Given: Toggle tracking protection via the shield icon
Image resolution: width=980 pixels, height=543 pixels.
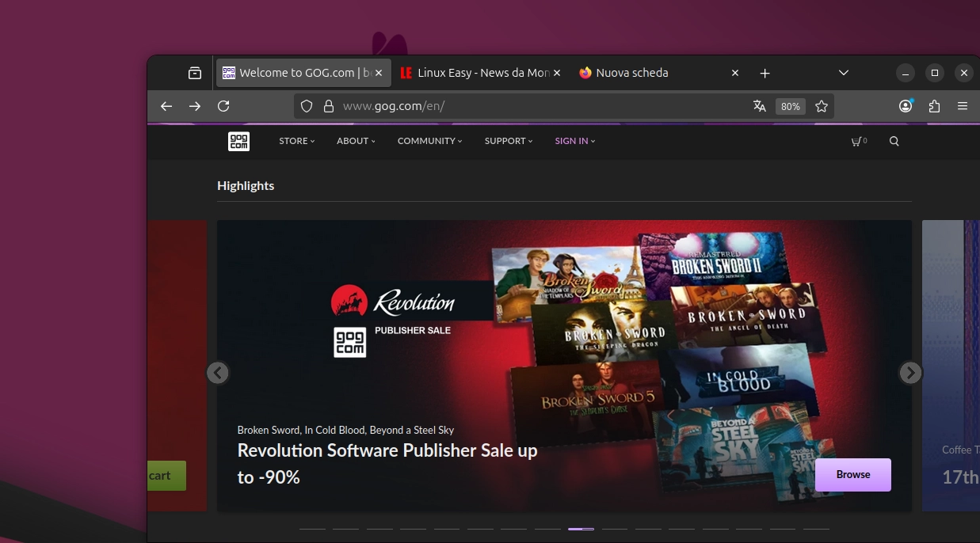Looking at the screenshot, I should pyautogui.click(x=307, y=105).
